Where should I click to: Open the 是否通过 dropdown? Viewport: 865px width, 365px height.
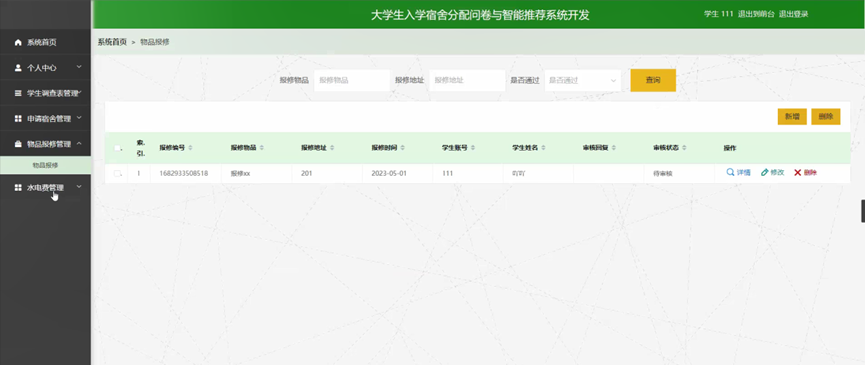pos(583,80)
